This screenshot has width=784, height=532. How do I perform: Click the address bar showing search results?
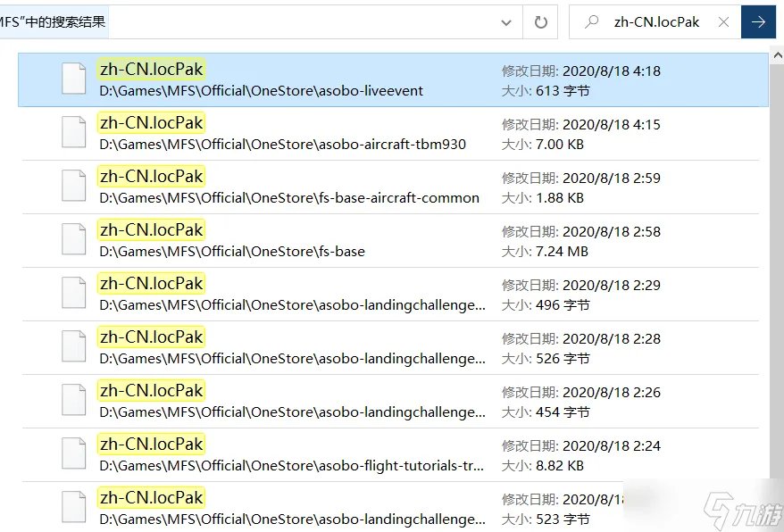click(268, 22)
